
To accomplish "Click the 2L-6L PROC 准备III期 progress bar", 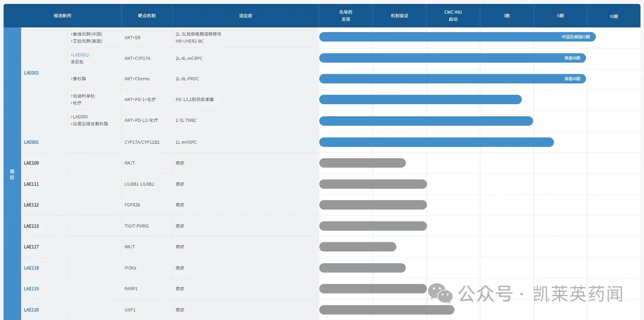I will coord(453,79).
